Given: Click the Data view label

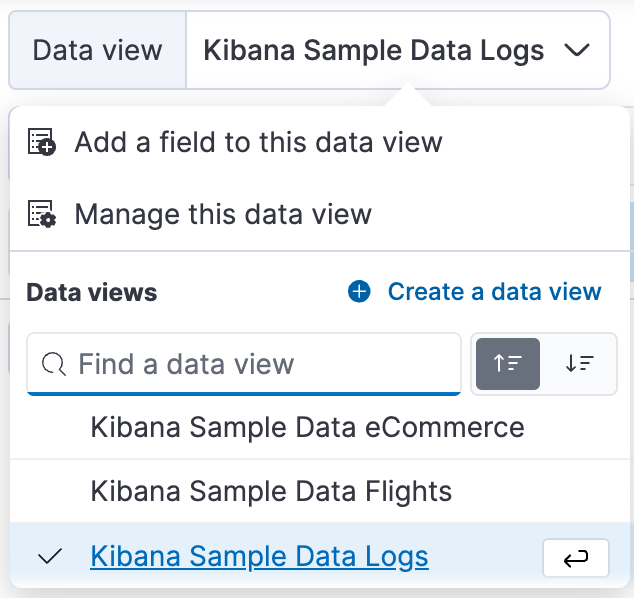Looking at the screenshot, I should (97, 50).
